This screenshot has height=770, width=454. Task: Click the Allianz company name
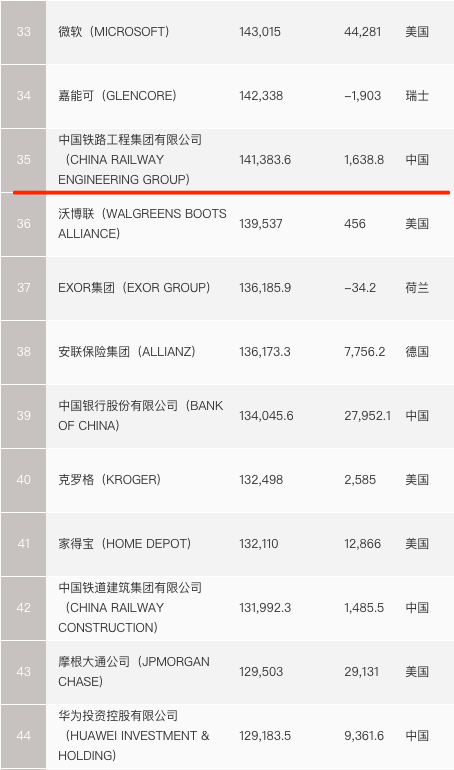tap(127, 352)
